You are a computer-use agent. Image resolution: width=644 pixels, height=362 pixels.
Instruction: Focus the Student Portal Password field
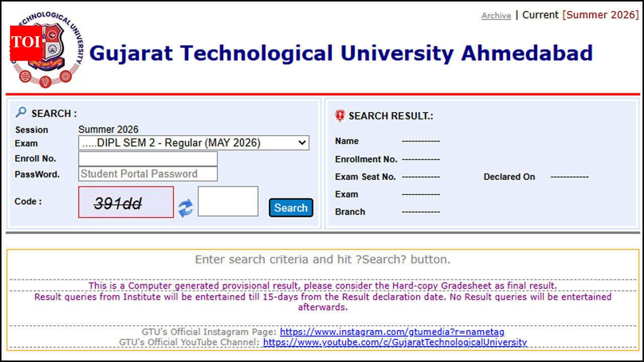pyautogui.click(x=148, y=174)
